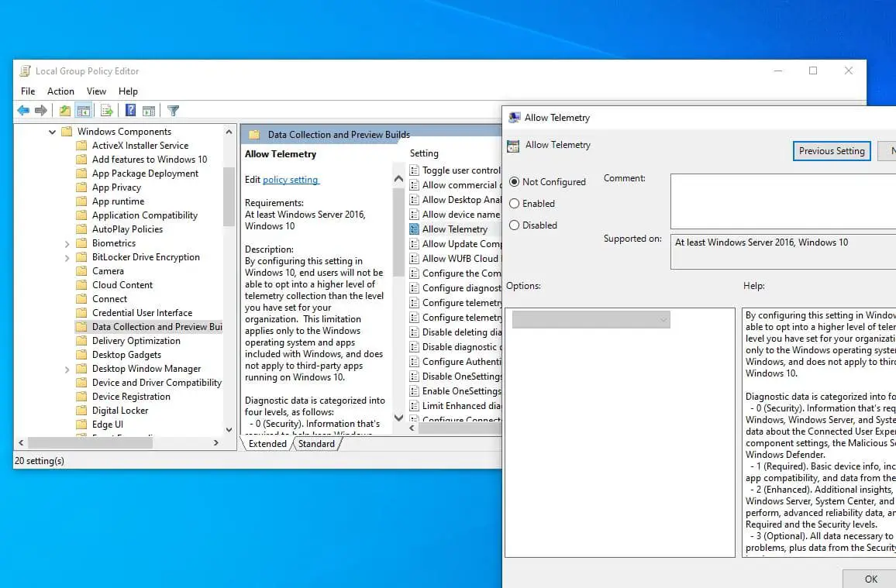
Task: Switch to the Standard tab
Action: click(316, 444)
